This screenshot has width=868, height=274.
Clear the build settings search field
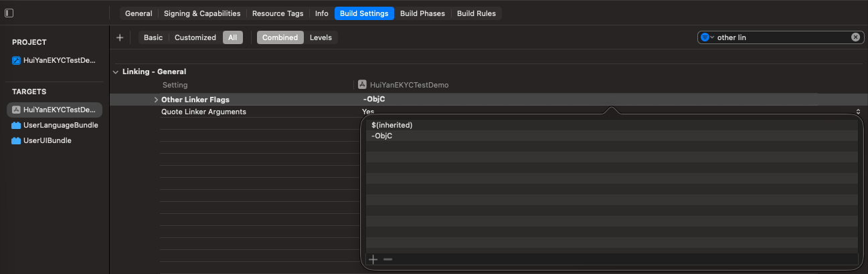click(855, 37)
